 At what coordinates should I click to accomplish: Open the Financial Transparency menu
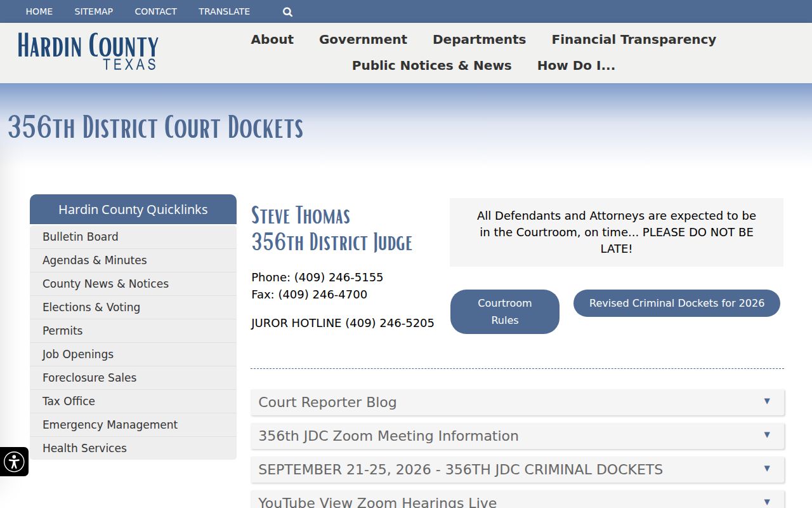click(x=634, y=39)
